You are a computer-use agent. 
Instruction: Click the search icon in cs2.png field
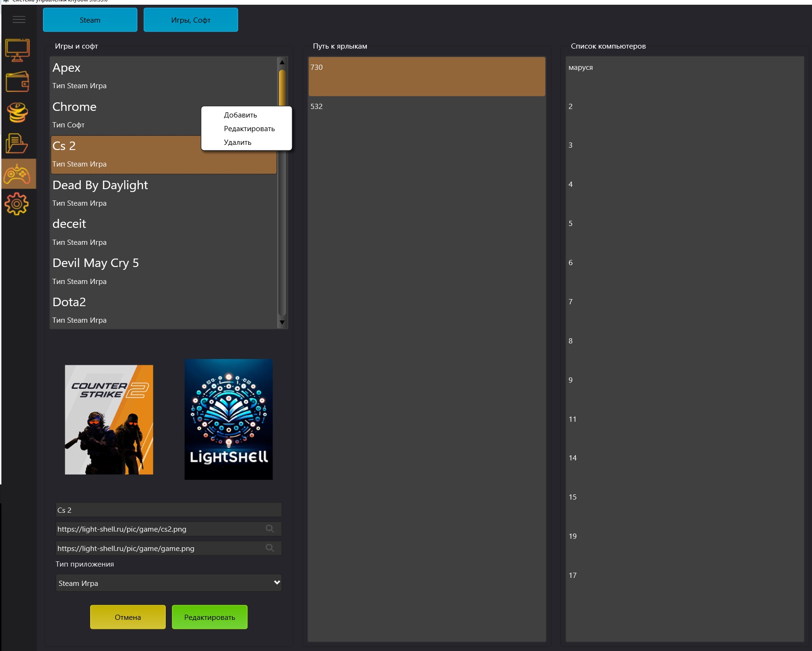click(x=270, y=529)
